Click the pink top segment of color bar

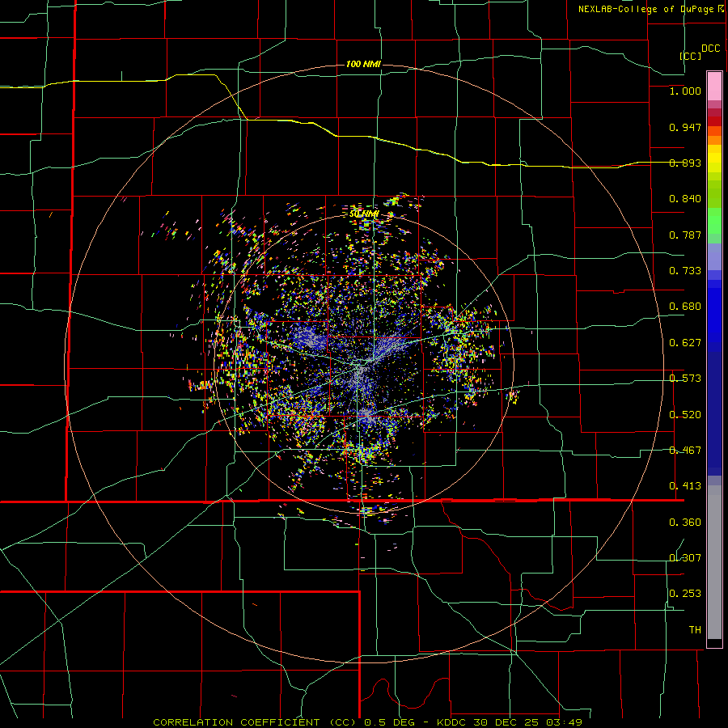714,87
